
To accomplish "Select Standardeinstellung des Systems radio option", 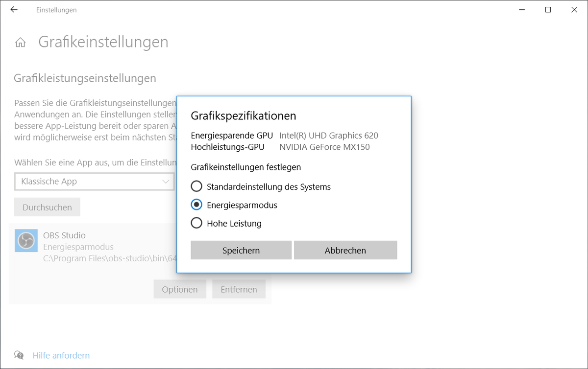I will pyautogui.click(x=196, y=186).
